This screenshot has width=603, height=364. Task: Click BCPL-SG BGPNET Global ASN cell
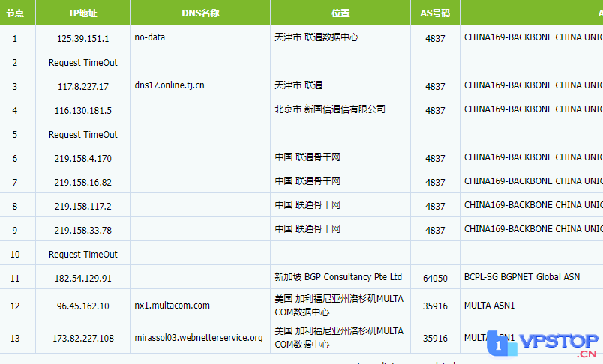522,277
